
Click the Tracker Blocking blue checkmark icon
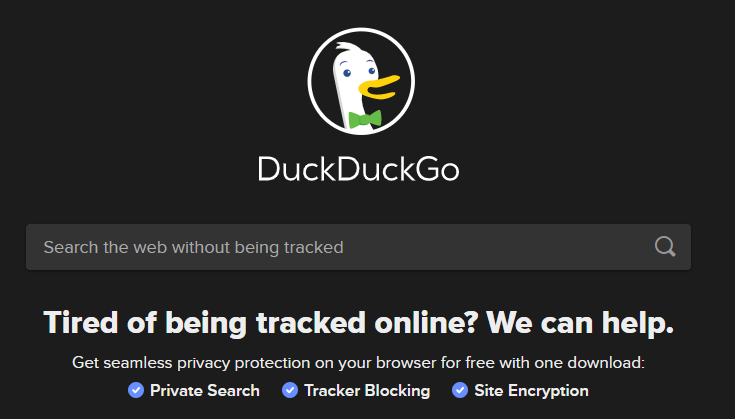(290, 390)
